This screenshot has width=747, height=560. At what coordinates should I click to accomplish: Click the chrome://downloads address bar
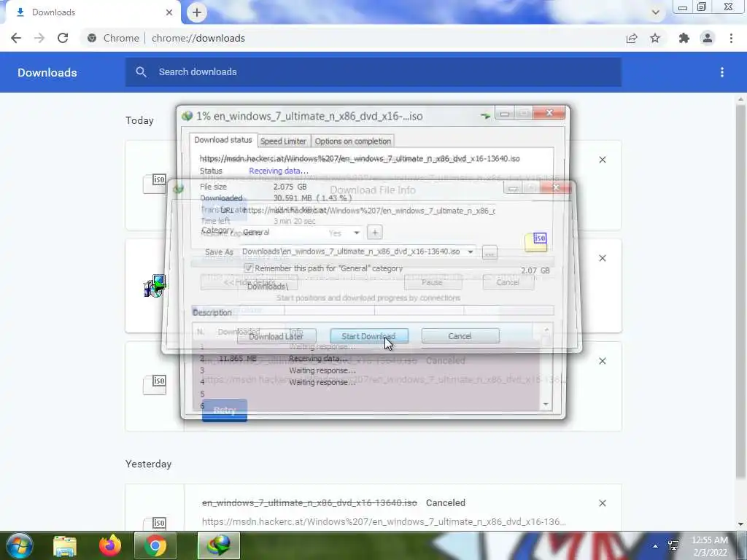(x=197, y=38)
